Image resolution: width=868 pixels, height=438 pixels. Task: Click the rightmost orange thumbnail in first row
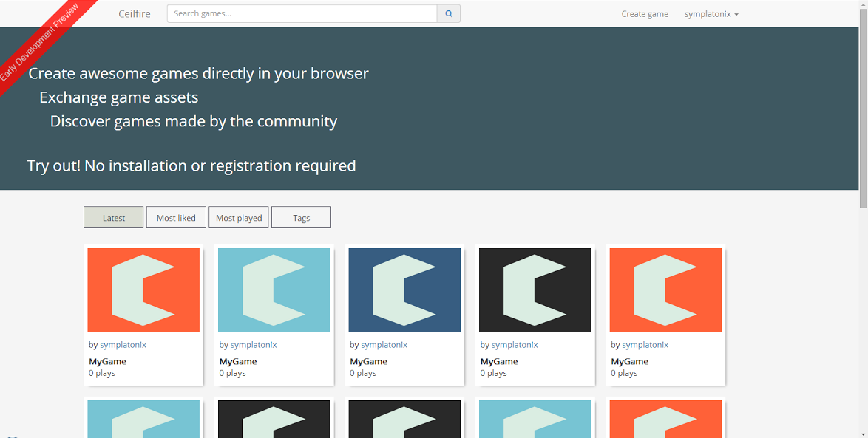pyautogui.click(x=665, y=290)
